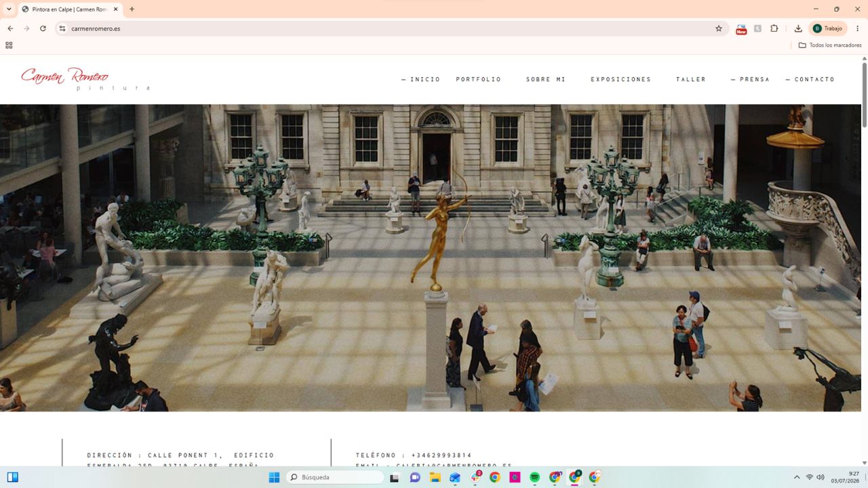Go to CONTACTO page
Image resolution: width=868 pixels, height=488 pixels.
pyautogui.click(x=810, y=79)
